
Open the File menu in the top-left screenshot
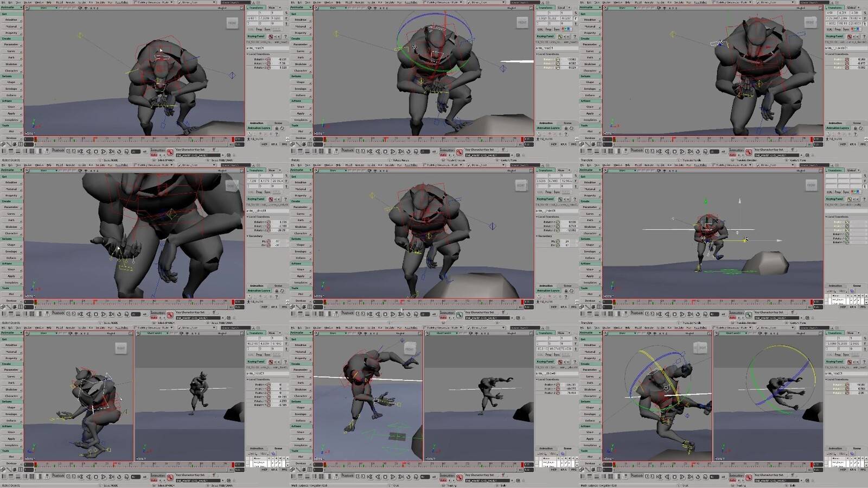point(4,2)
